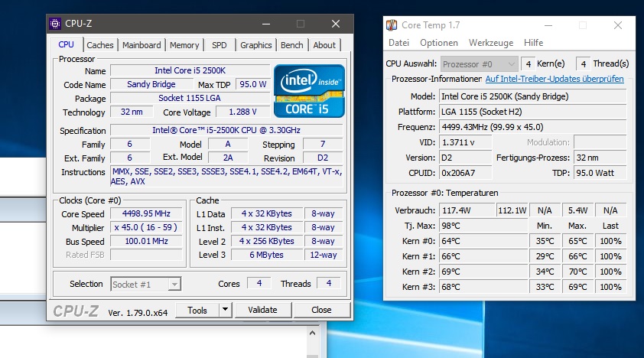This screenshot has width=644, height=358.
Task: Click the Level 2 value 4 x 256 KBytes
Action: click(x=267, y=241)
